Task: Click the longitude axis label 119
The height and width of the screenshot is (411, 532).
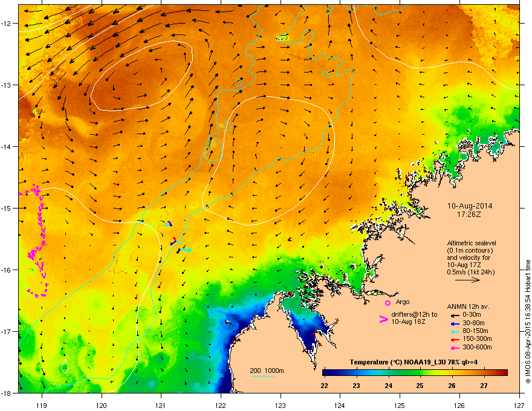Action: [x=42, y=405]
